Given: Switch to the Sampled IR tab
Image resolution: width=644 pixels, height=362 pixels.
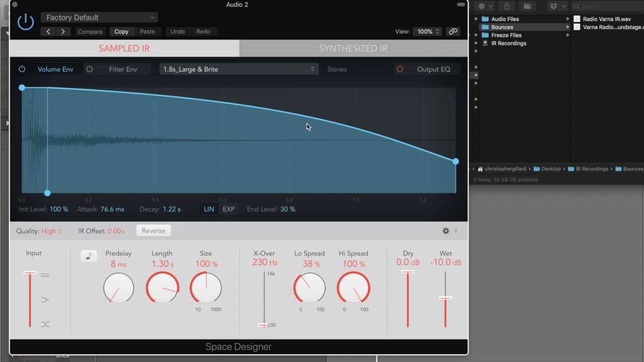Looking at the screenshot, I should (124, 48).
